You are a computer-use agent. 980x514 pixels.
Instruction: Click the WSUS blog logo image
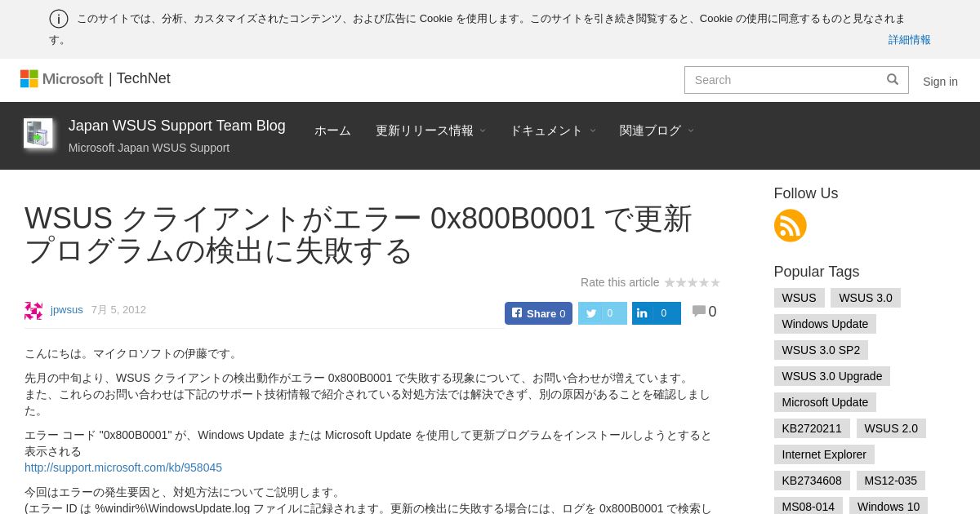point(38,133)
